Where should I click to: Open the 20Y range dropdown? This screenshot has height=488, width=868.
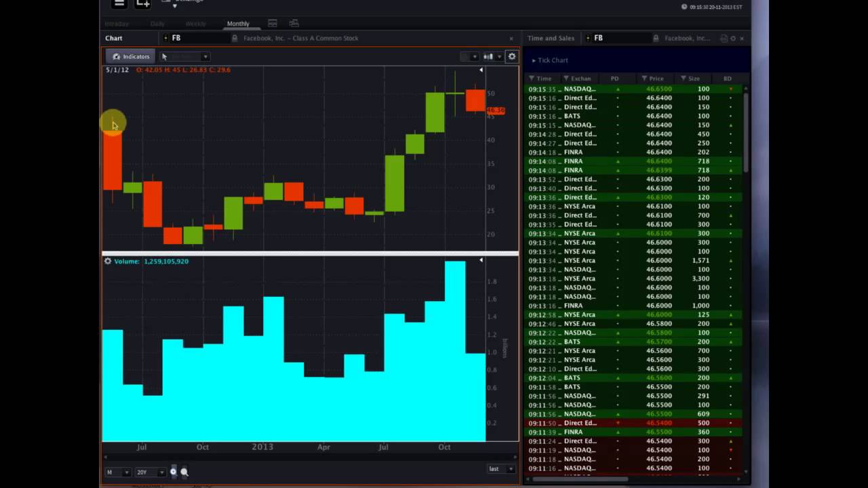point(151,472)
